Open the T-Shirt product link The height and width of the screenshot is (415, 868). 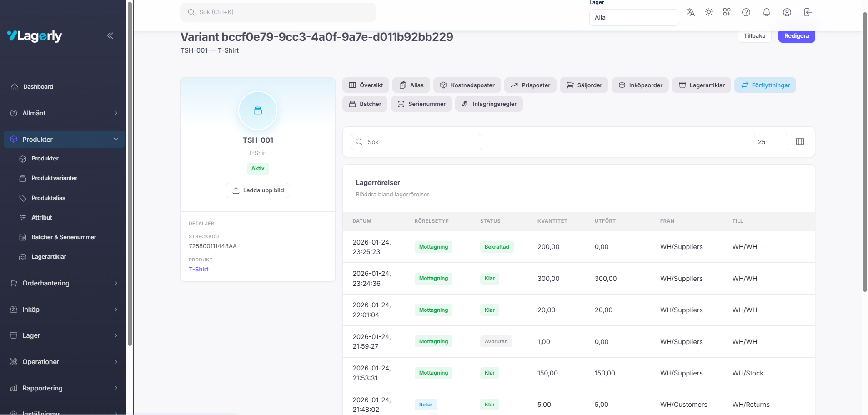pyautogui.click(x=199, y=270)
